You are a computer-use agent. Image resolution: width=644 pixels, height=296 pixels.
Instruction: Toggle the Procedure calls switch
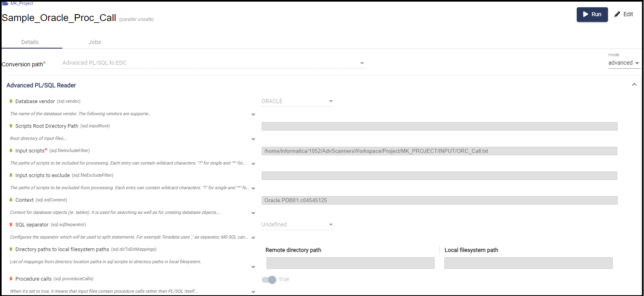click(x=269, y=279)
